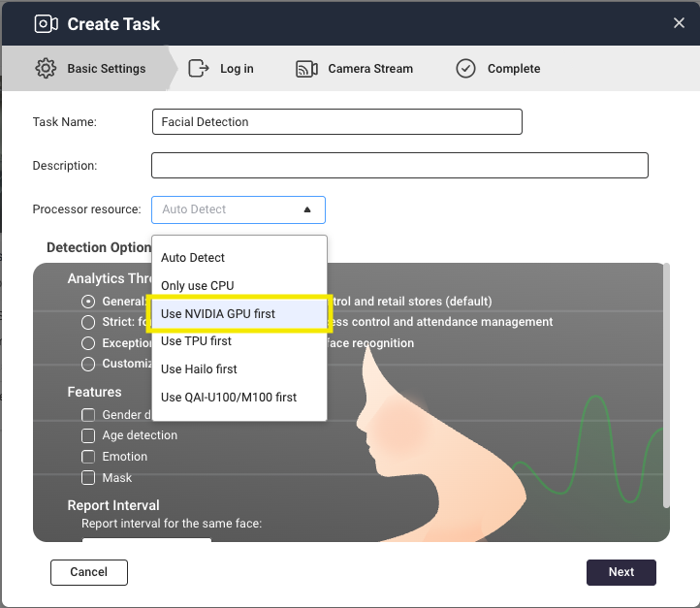The width and height of the screenshot is (700, 608).
Task: Click the Log in step arrow icon
Action: tap(199, 69)
